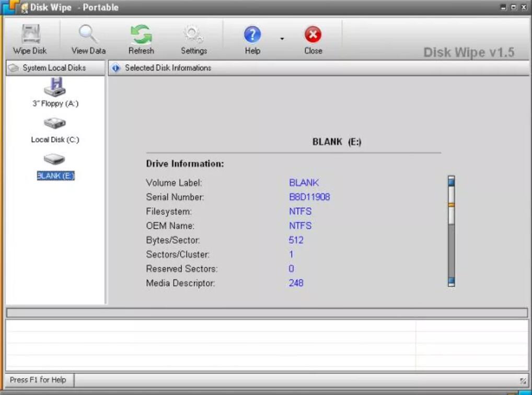Click the Sectors/Cluster value 1
This screenshot has width=532, height=395.
tap(291, 254)
